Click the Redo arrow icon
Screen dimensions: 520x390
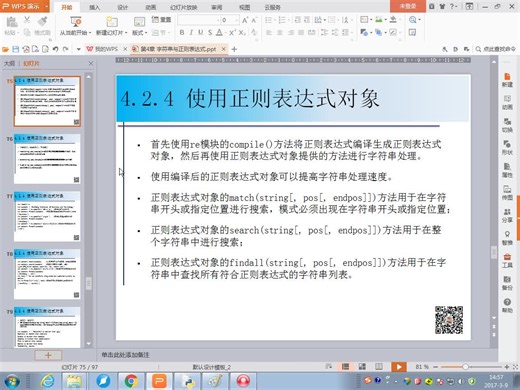click(65, 49)
